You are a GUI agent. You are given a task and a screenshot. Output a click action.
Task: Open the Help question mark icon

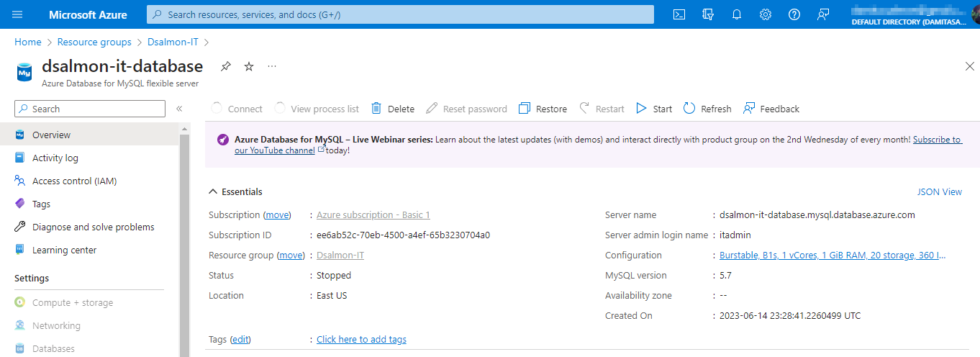click(794, 14)
